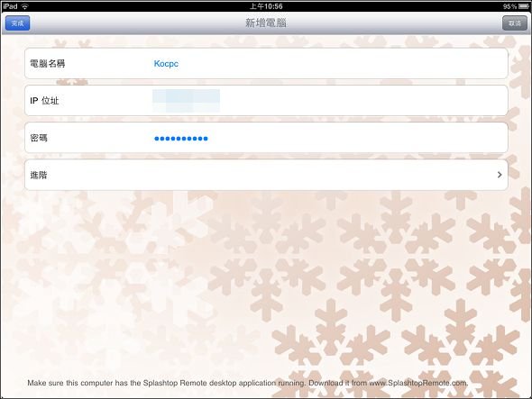The height and width of the screenshot is (399, 532).
Task: Expand the 進階 chevron arrow
Action: (500, 175)
